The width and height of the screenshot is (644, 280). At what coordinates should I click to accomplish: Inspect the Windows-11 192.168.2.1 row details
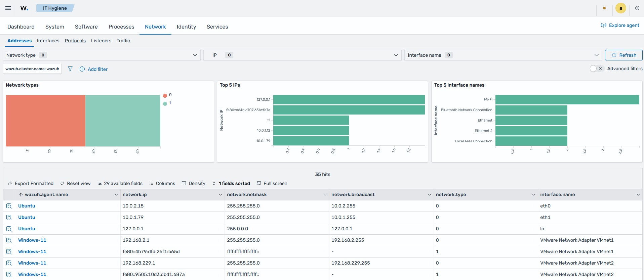coord(9,240)
